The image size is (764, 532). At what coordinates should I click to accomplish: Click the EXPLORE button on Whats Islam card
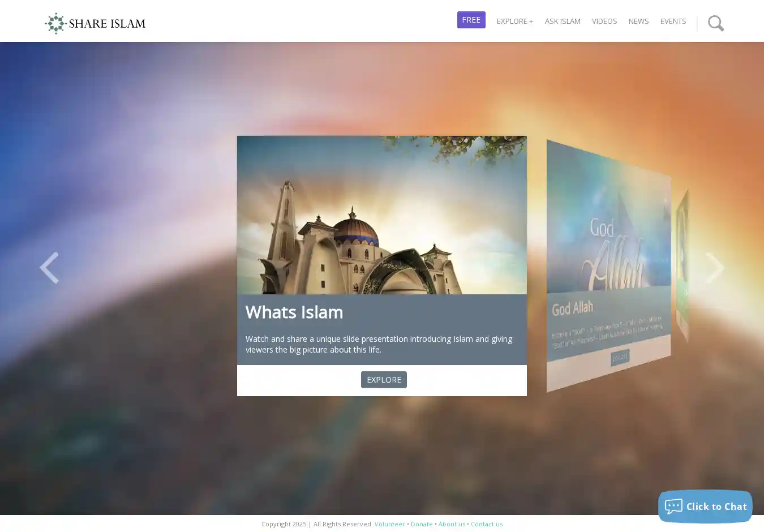tap(384, 380)
